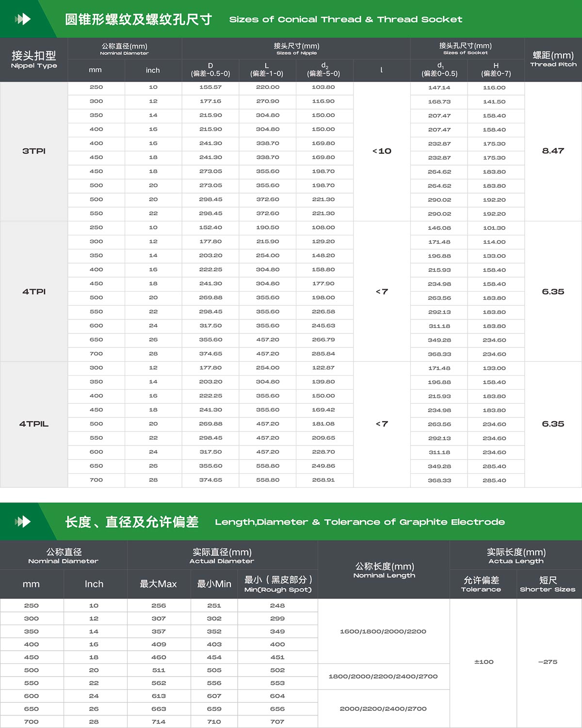This screenshot has height=728, width=582.
Task: Click the Thread Pitch column header
Action: 553,59
